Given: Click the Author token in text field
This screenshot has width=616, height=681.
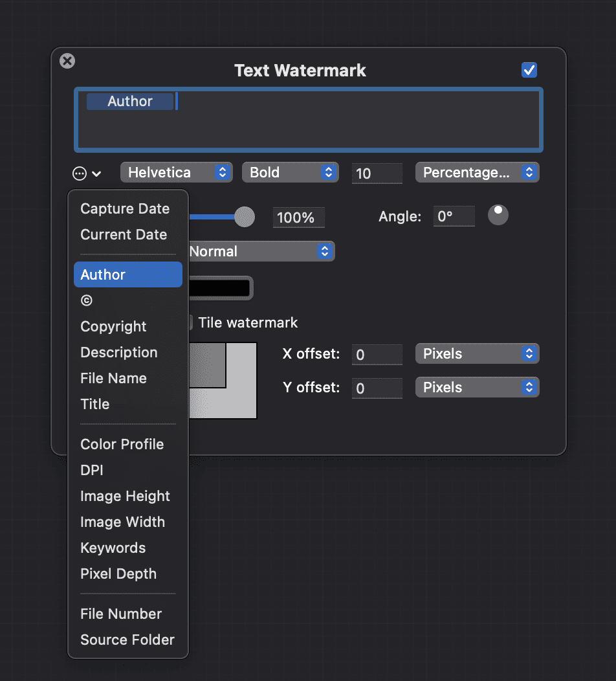Looking at the screenshot, I should (130, 102).
